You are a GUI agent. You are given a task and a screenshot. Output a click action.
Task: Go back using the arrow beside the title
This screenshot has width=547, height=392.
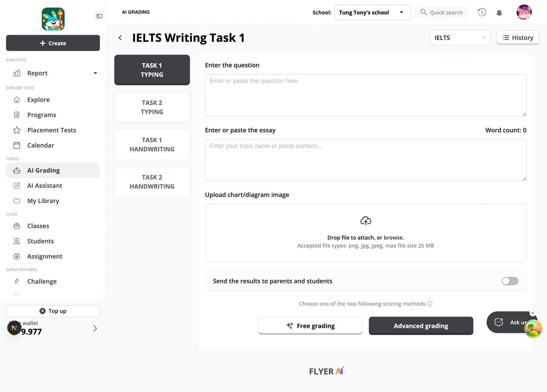point(120,38)
